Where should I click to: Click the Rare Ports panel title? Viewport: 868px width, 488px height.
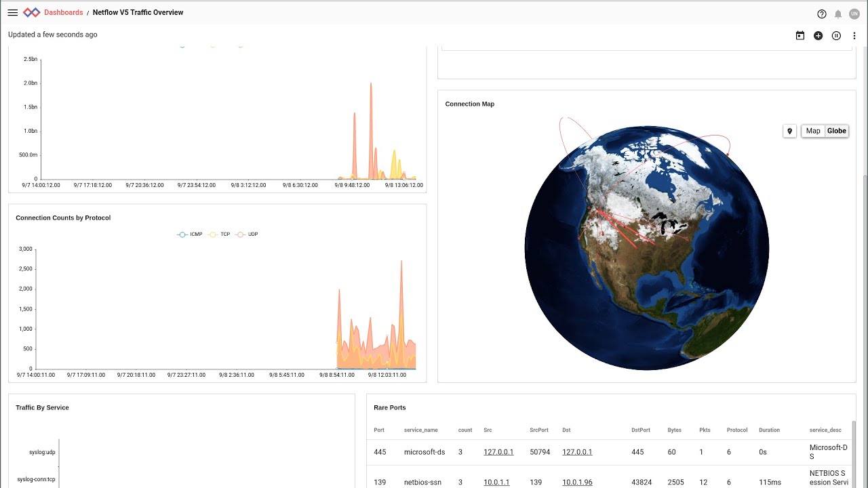pos(390,407)
